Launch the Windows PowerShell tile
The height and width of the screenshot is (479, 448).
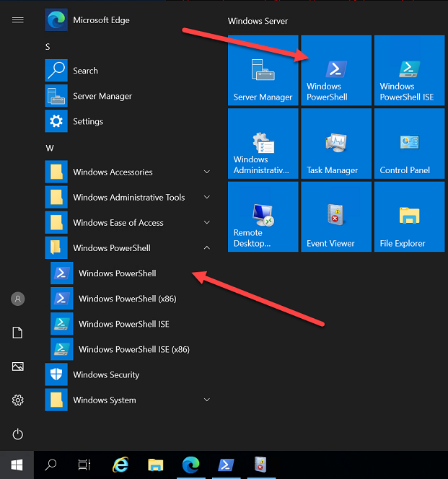coord(336,70)
